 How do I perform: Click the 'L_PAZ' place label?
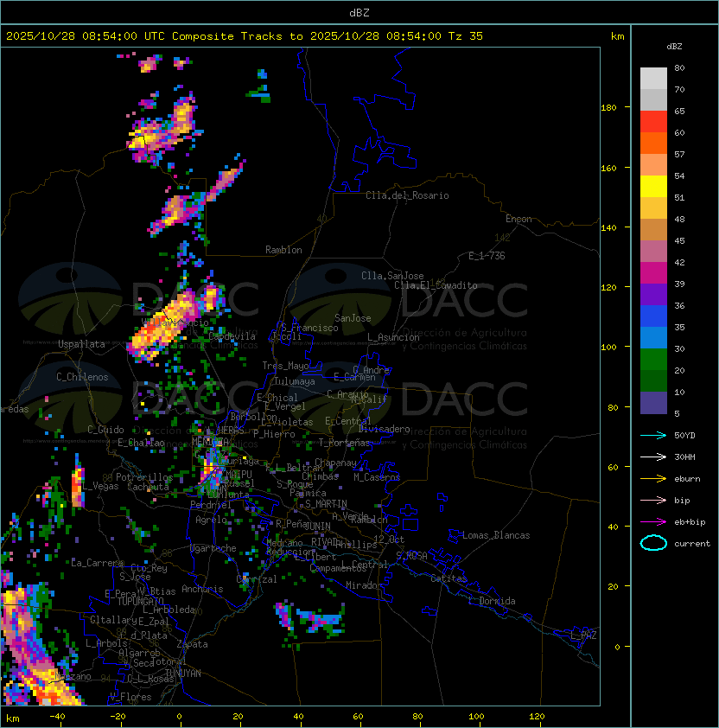coord(583,635)
